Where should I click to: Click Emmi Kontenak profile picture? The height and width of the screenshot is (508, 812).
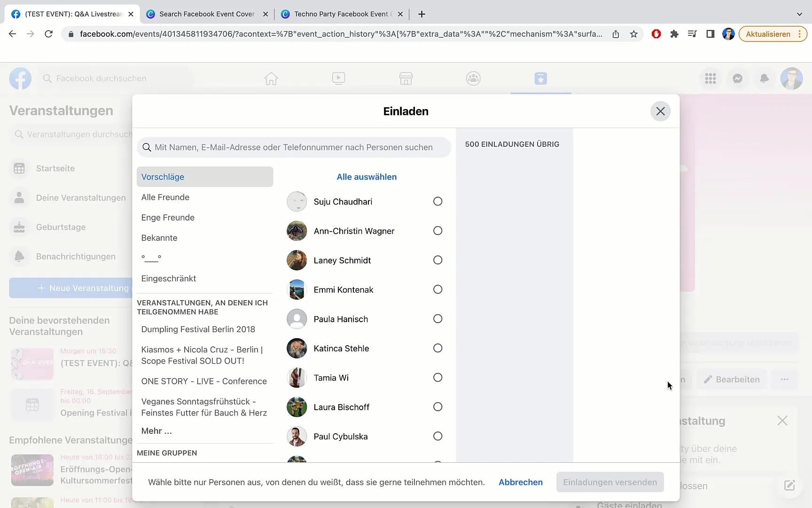297,289
